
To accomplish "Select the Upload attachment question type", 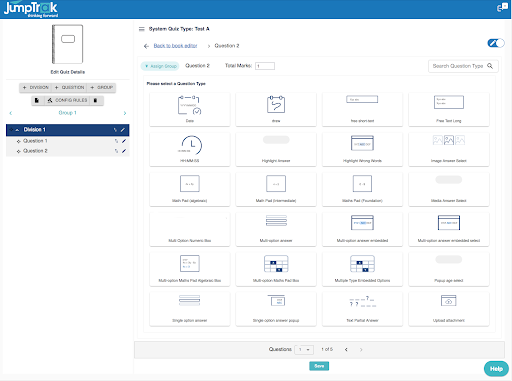I will pyautogui.click(x=449, y=309).
